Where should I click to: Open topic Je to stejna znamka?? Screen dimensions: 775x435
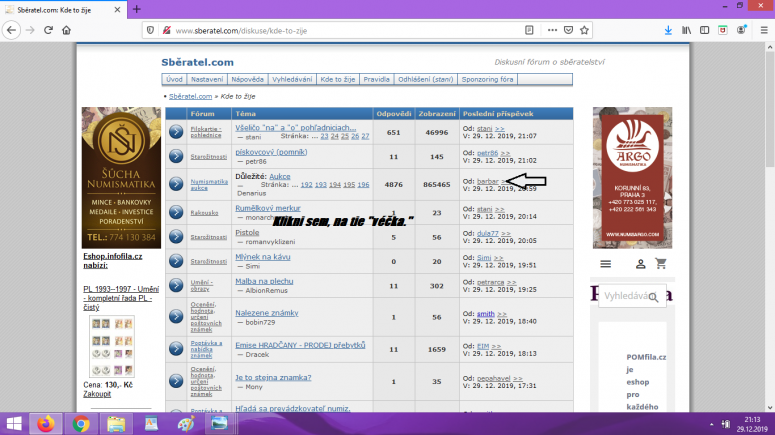click(273, 378)
